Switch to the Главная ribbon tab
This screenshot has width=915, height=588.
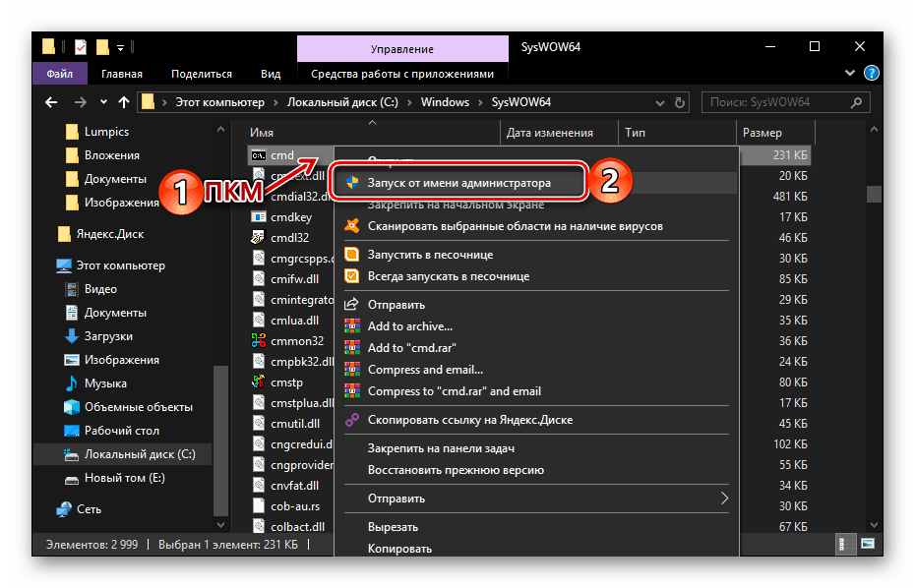(122, 74)
